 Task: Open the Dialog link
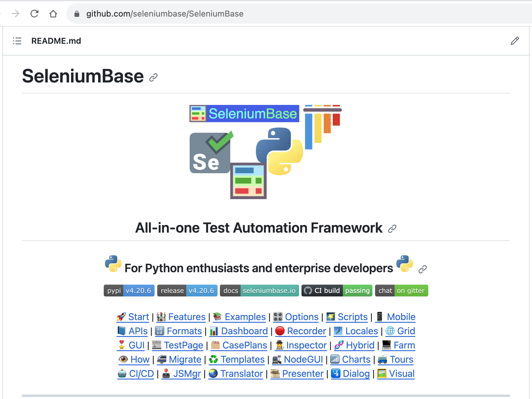tap(351, 374)
